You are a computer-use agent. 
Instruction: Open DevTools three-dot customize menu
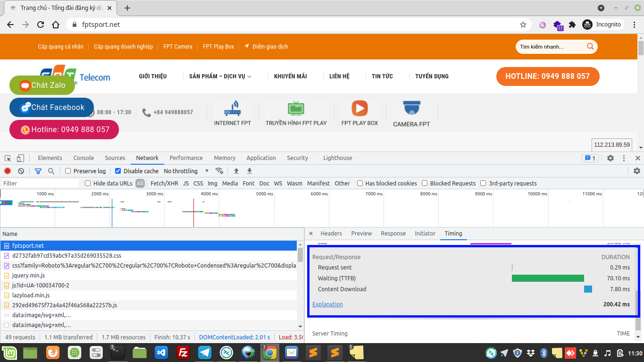(x=624, y=158)
